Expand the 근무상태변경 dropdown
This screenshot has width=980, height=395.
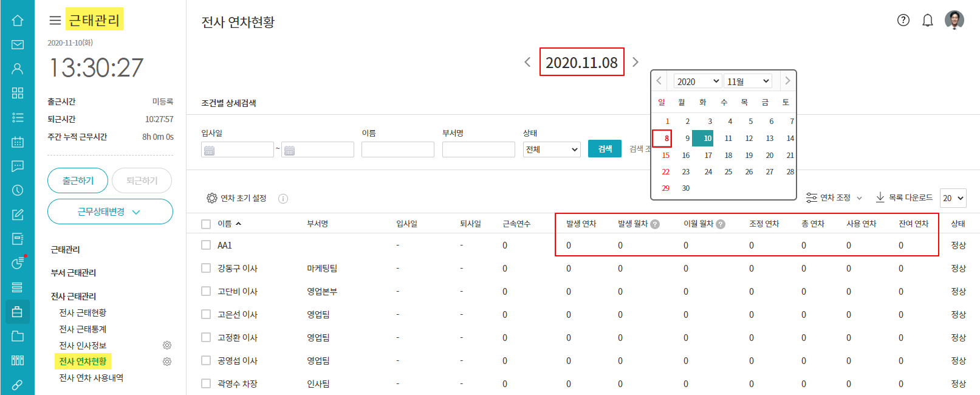tap(110, 211)
